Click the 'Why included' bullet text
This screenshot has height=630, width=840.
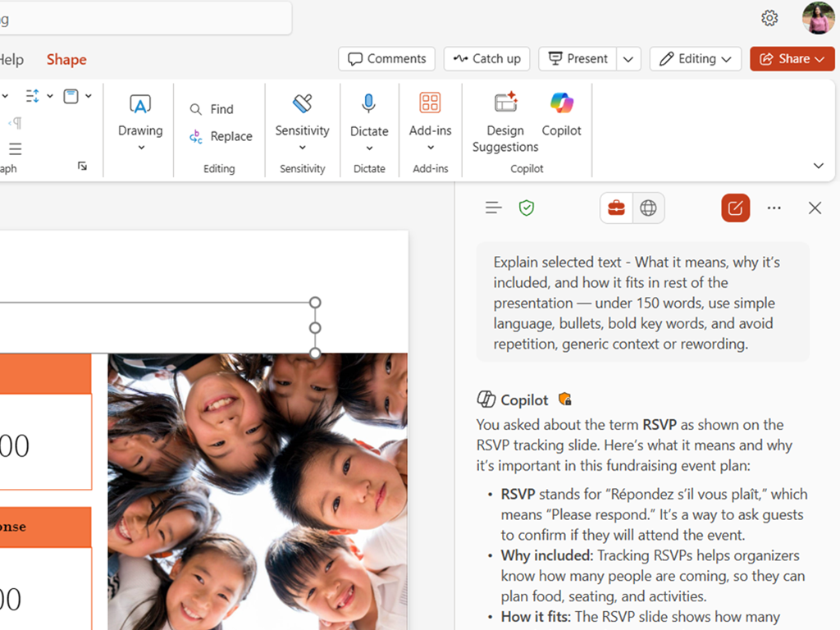(652, 576)
